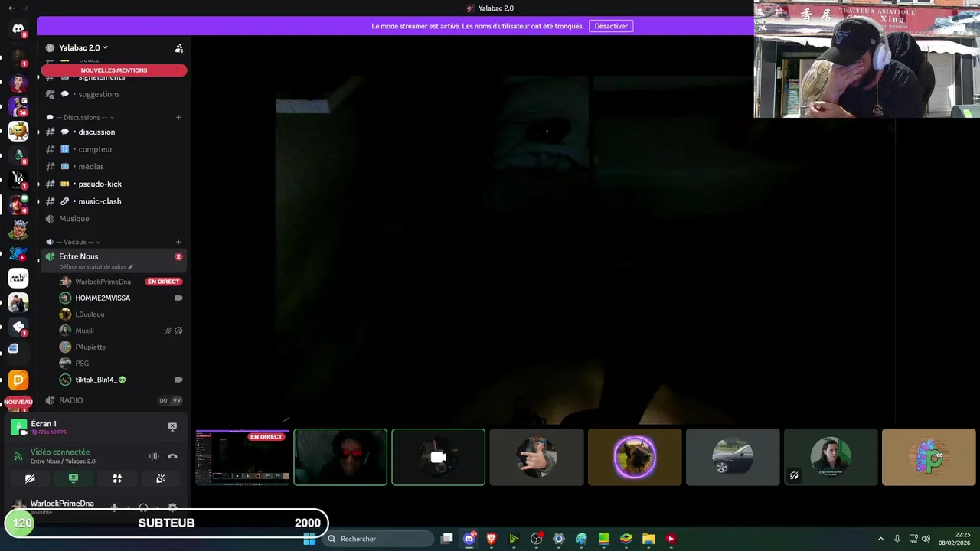Turn on camera button
The height and width of the screenshot is (551, 980).
click(30, 478)
